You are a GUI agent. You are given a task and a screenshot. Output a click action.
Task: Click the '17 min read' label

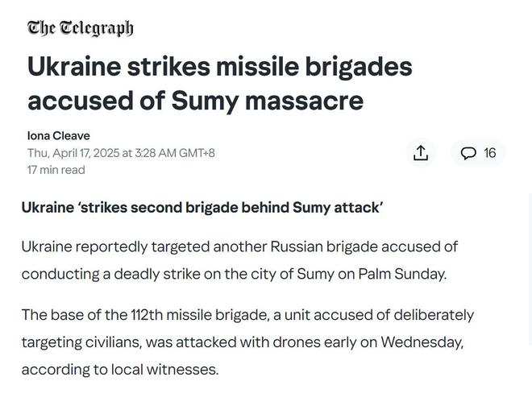click(x=56, y=170)
